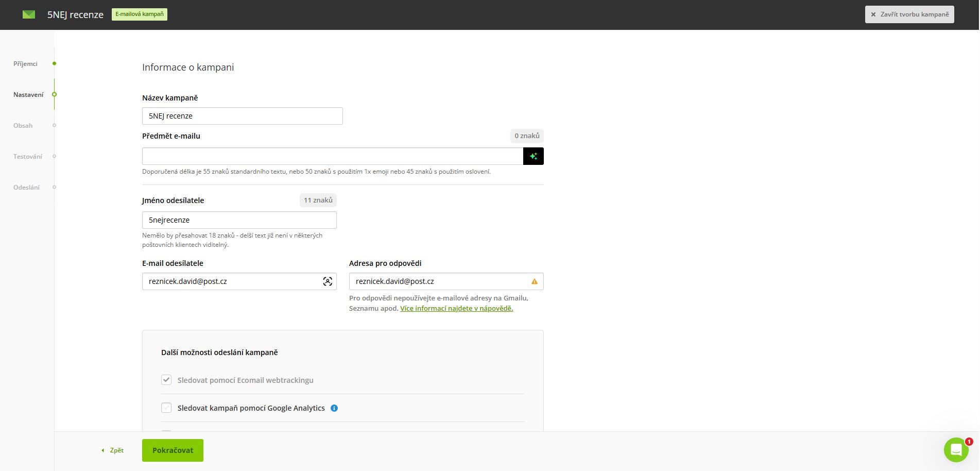Open sender selector icon in E-mail odesílatele
980x471 pixels.
pyautogui.click(x=328, y=281)
